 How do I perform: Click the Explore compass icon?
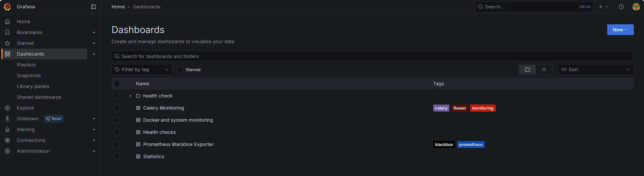[x=7, y=108]
